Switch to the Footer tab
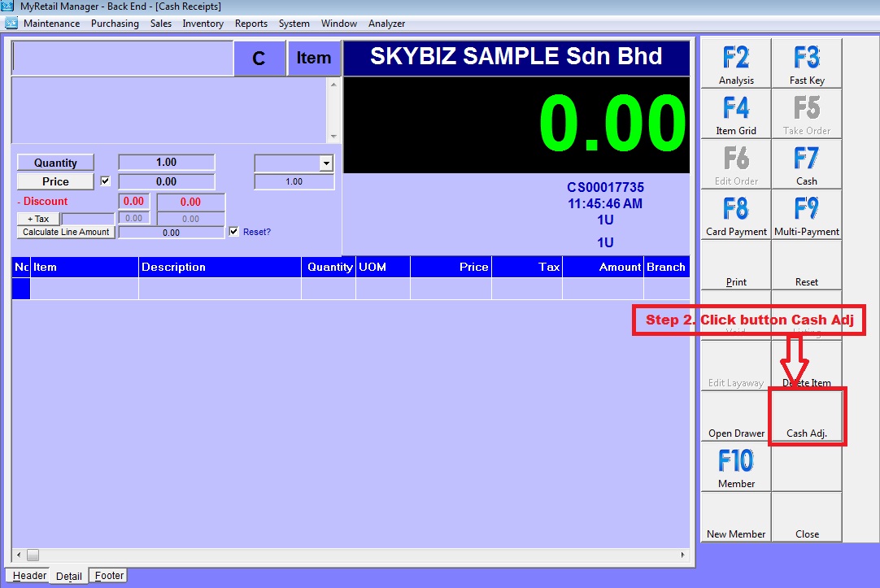 click(x=107, y=575)
